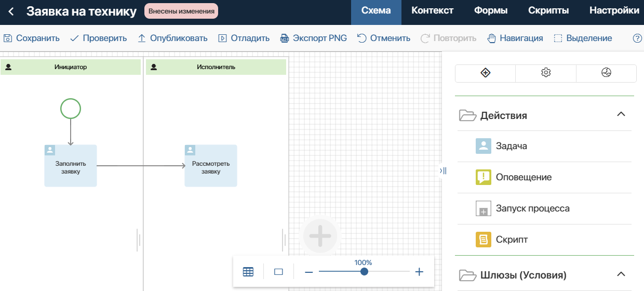Select the Скрипт element
The height and width of the screenshot is (291, 644).
544,240
